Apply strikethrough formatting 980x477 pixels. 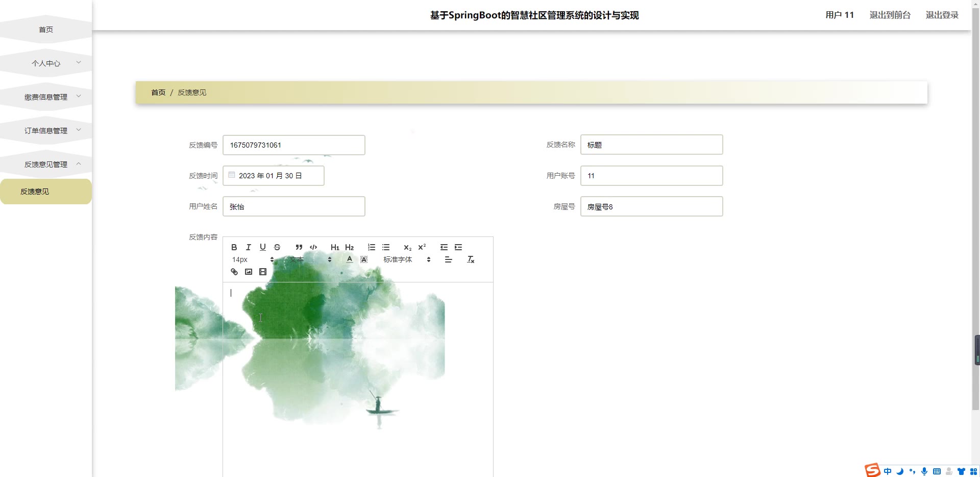coord(277,247)
